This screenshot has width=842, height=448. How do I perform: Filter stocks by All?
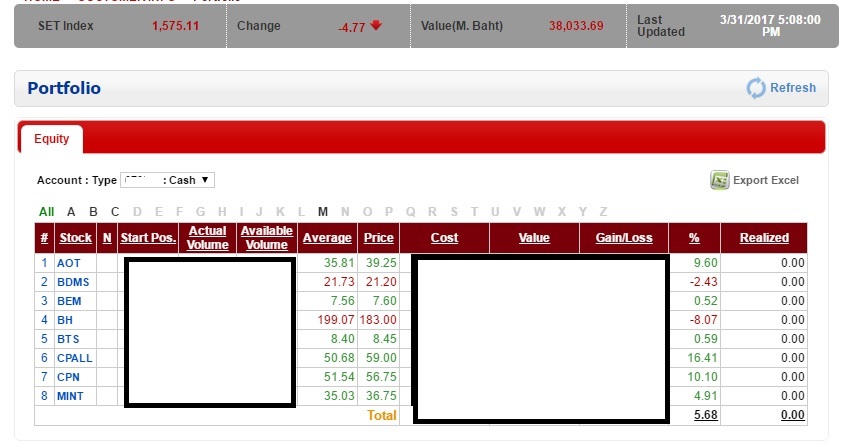tap(47, 212)
